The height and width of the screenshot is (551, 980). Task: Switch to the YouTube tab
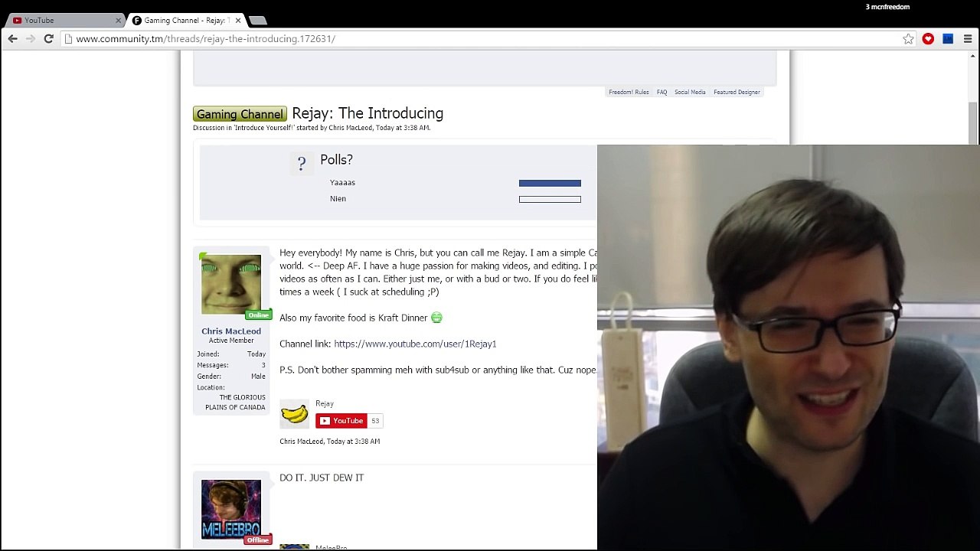pyautogui.click(x=63, y=21)
